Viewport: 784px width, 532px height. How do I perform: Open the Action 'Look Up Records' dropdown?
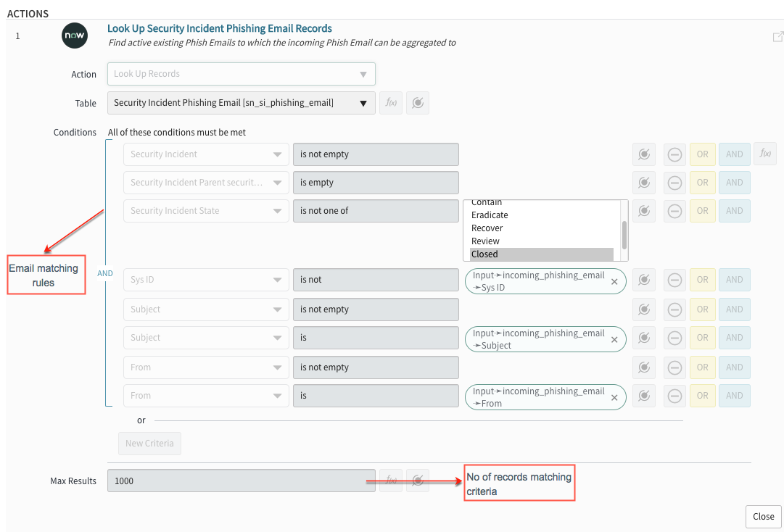pos(241,74)
